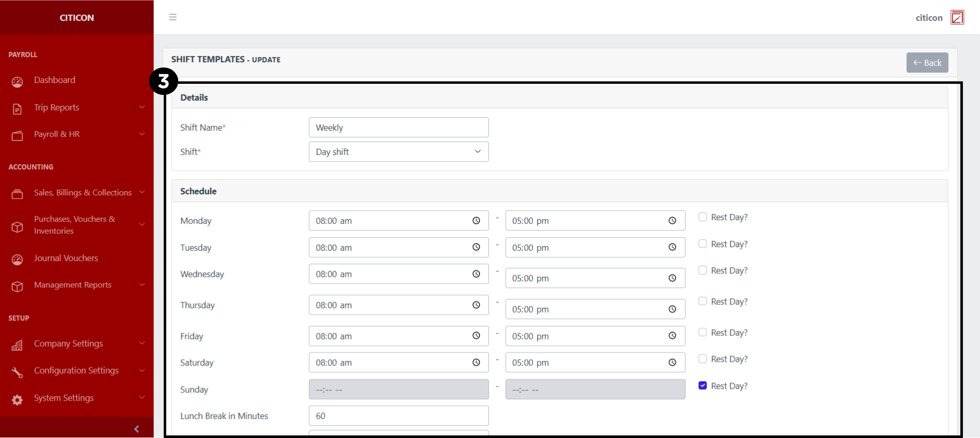
Task: Click Purchases, Vouchers & Inventories box icon
Action: (17, 227)
